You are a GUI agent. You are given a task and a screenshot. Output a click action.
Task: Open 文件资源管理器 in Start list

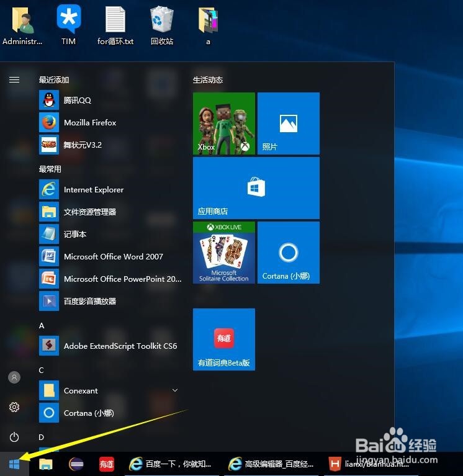coord(111,212)
